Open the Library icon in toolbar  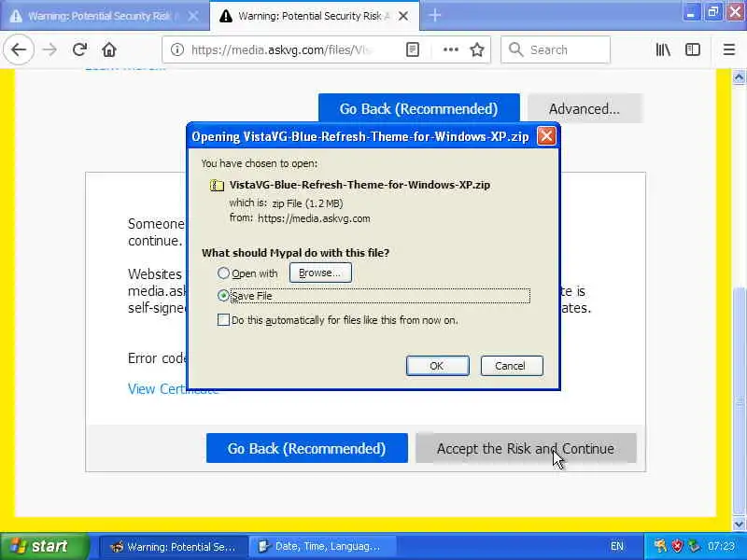[x=663, y=49]
